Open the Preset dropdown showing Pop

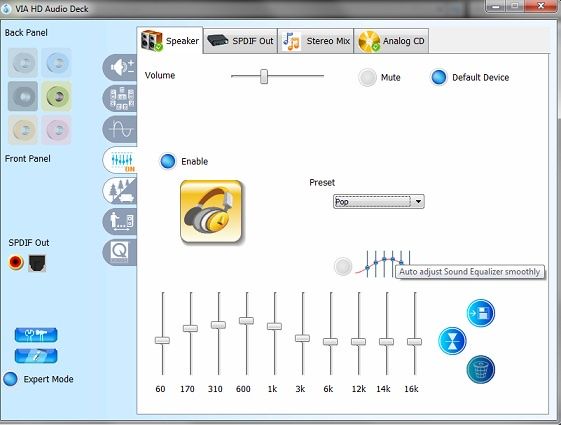click(x=379, y=202)
